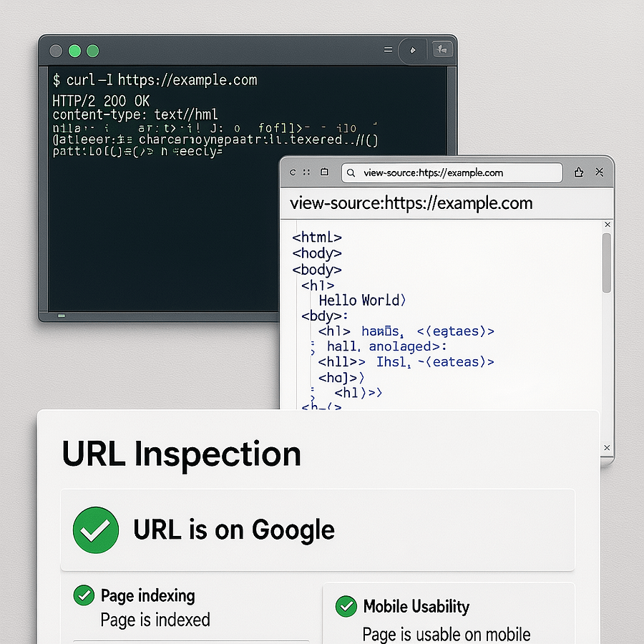This screenshot has height=644, width=644.
Task: Open the Page indexing section
Action: pyautogui.click(x=148, y=595)
